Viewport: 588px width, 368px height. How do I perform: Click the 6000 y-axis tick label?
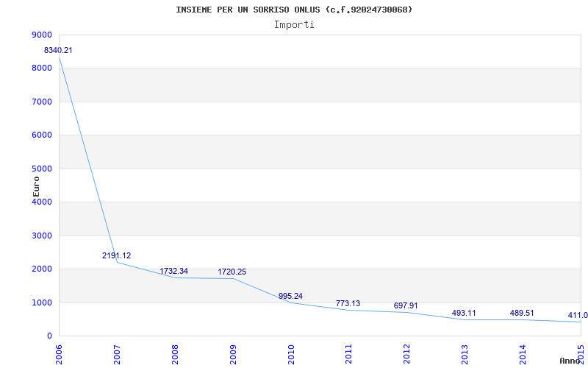click(x=40, y=135)
